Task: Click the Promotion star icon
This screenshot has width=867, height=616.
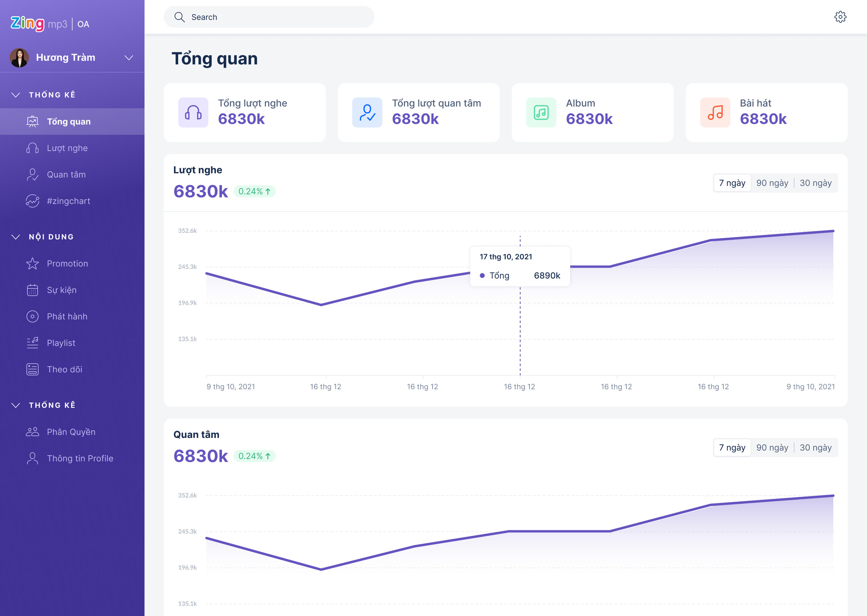Action: 33,264
